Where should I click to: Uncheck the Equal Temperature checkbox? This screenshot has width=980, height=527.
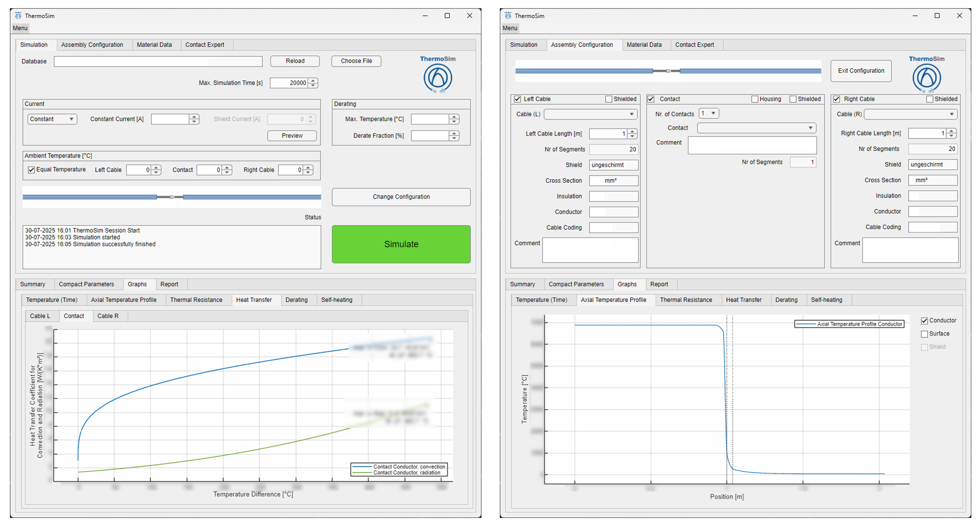(x=32, y=170)
